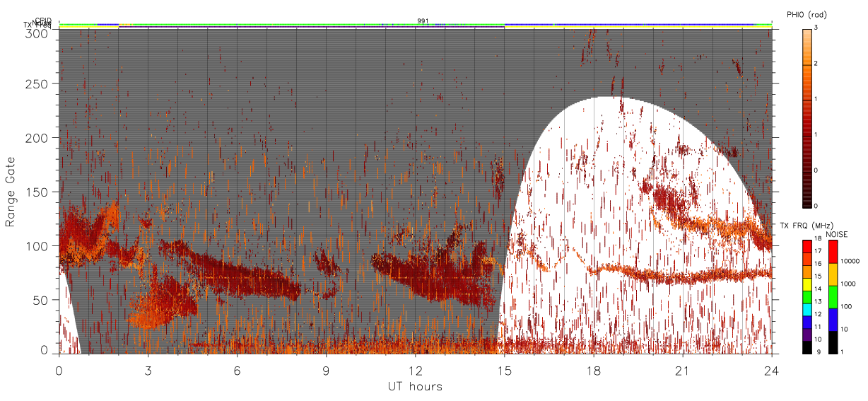Click the '3' tick on UT hours axis
Screen dimensions: 868x401
(148, 371)
